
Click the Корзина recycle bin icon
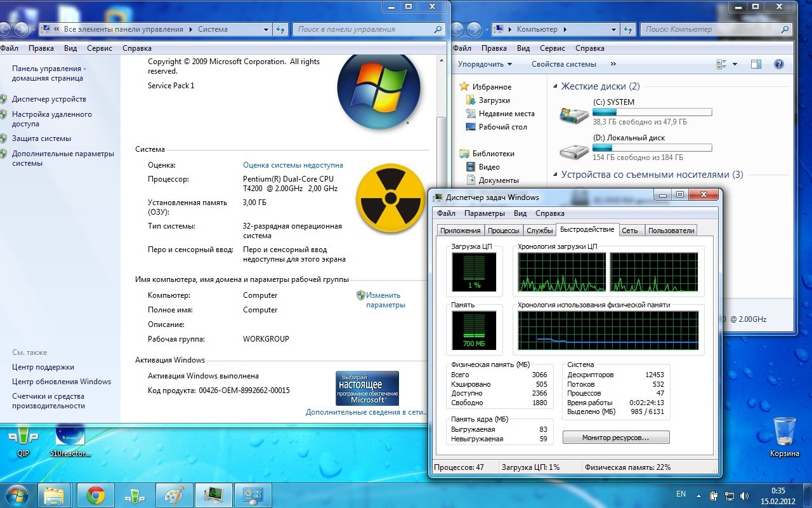coord(785,432)
